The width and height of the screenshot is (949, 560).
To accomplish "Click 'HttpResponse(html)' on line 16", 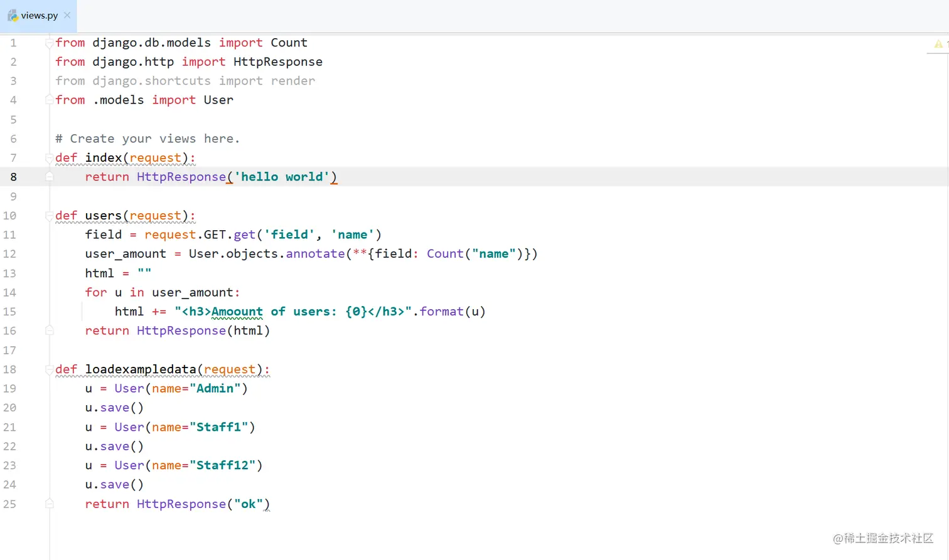I will tap(203, 330).
